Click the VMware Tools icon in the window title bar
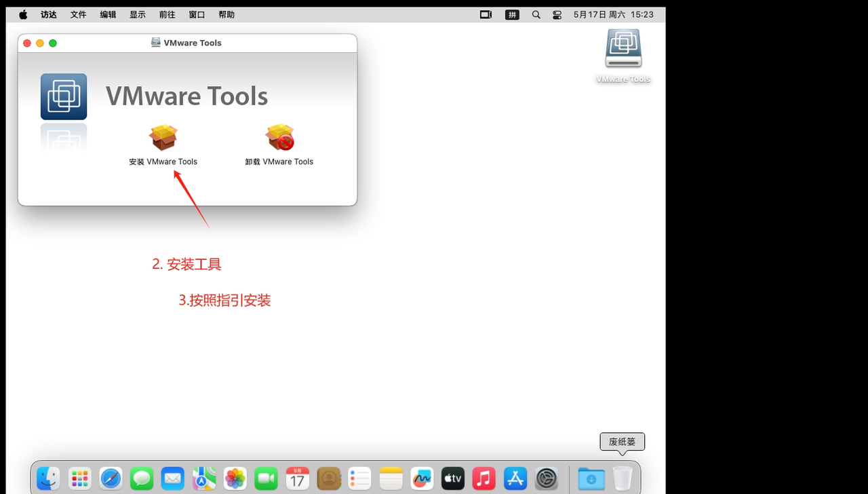This screenshot has width=868, height=494. click(156, 43)
